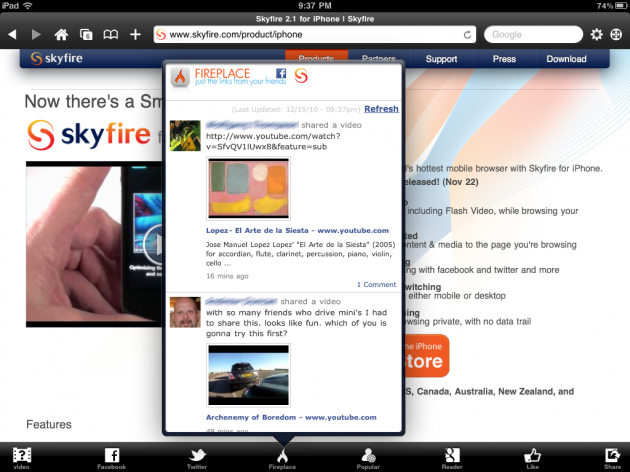This screenshot has width=630, height=472.
Task: Open Archenemy of Boredom video thumbnail
Action: tap(248, 375)
